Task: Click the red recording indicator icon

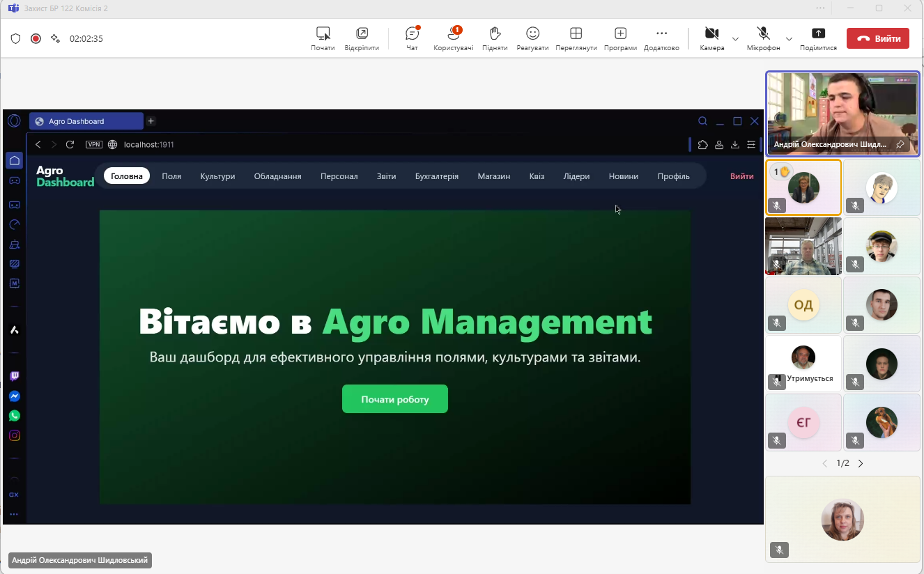Action: pyautogui.click(x=36, y=39)
